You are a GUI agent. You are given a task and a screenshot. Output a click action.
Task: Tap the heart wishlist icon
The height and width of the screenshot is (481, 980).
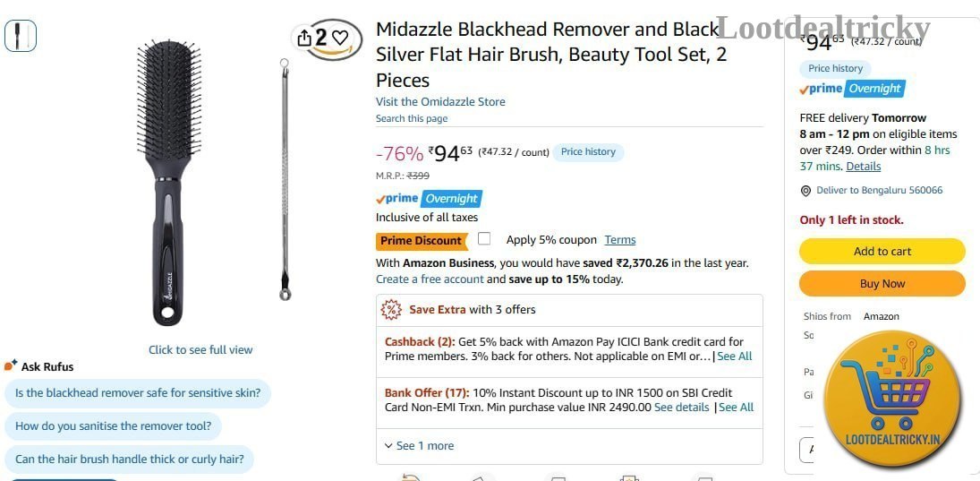click(339, 39)
